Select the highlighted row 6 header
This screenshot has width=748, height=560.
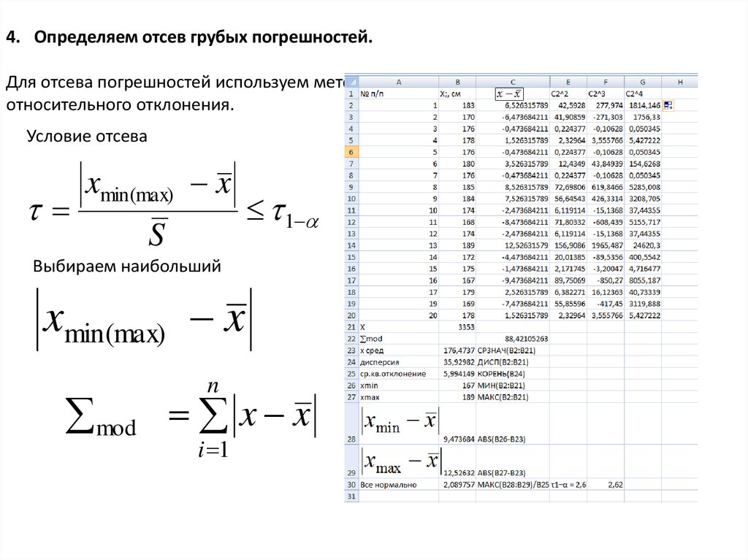pyautogui.click(x=351, y=152)
